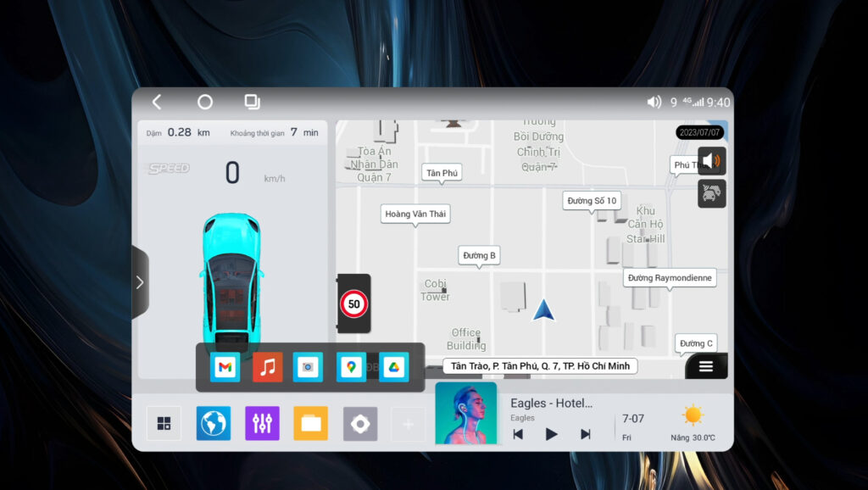Open the yellow file manager folder
The width and height of the screenshot is (868, 490).
point(310,423)
